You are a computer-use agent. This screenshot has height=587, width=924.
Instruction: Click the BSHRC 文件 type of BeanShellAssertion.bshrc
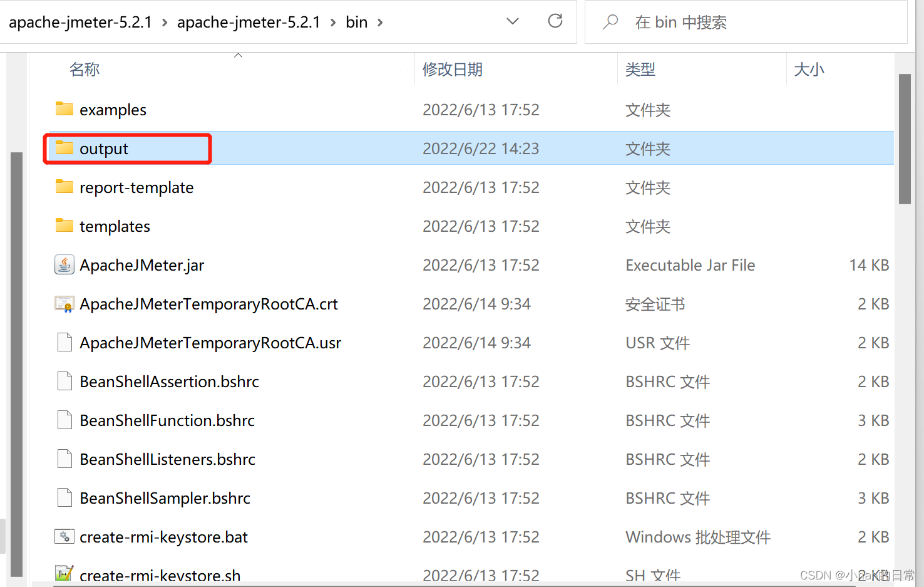(668, 382)
